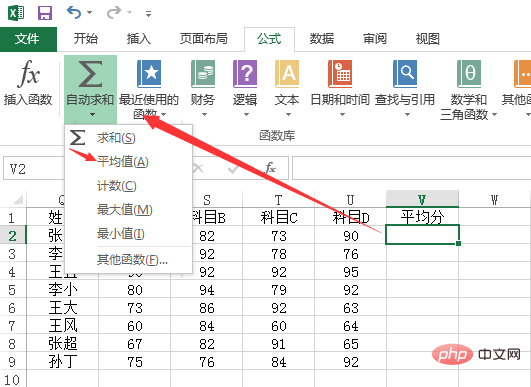Click the Name Box showing V2

[x=34, y=168]
